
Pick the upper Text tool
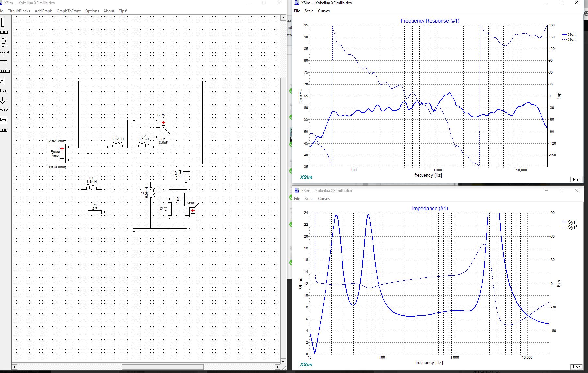pyautogui.click(x=3, y=120)
